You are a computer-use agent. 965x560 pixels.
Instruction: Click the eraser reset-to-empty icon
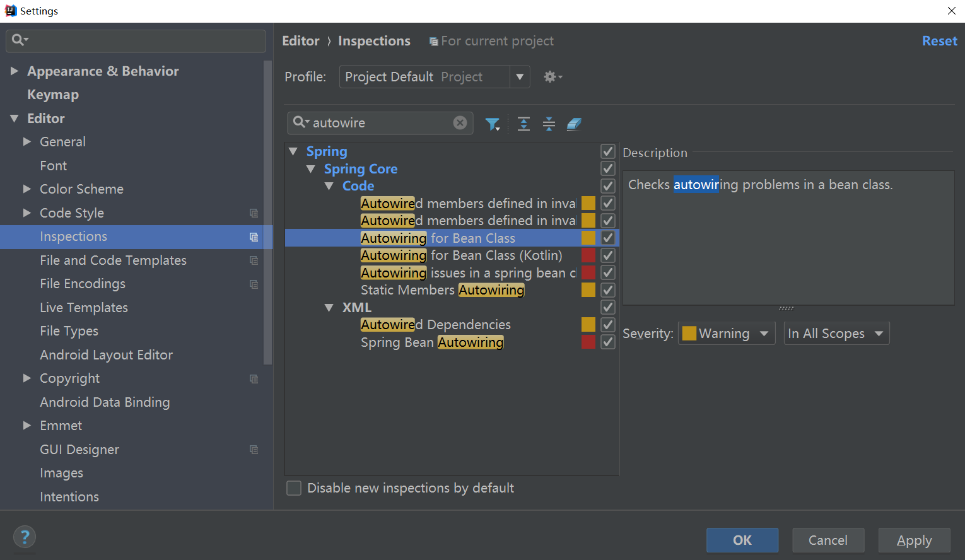(x=574, y=124)
